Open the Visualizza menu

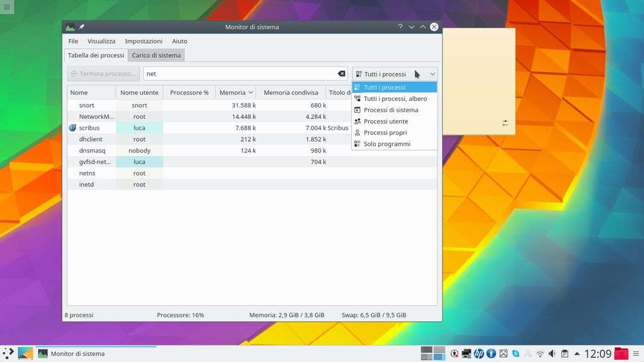(101, 41)
